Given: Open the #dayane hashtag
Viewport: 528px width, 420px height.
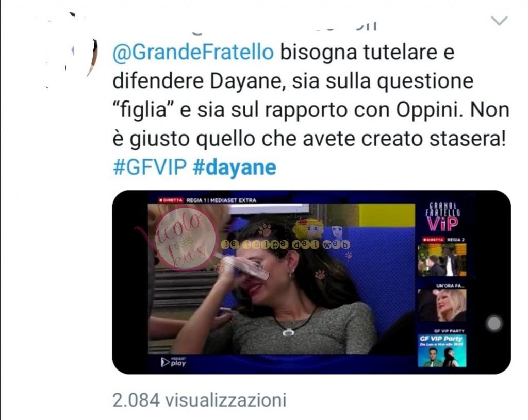Looking at the screenshot, I should (235, 167).
